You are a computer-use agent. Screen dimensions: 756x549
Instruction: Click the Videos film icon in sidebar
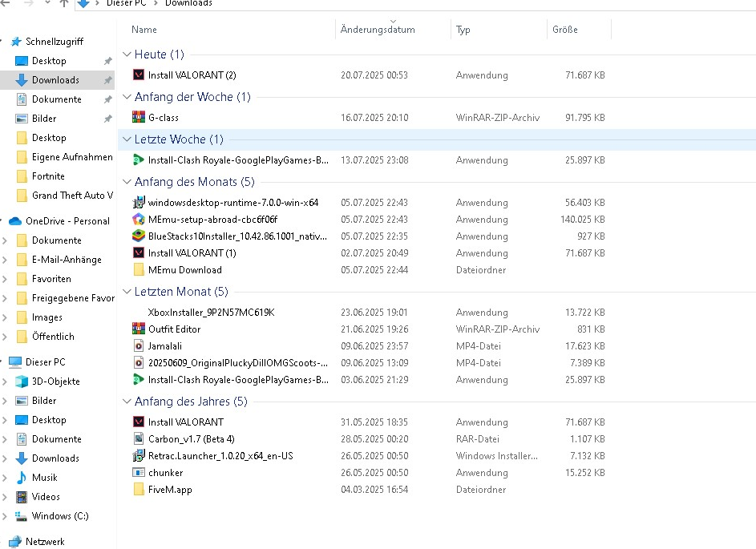(22, 496)
